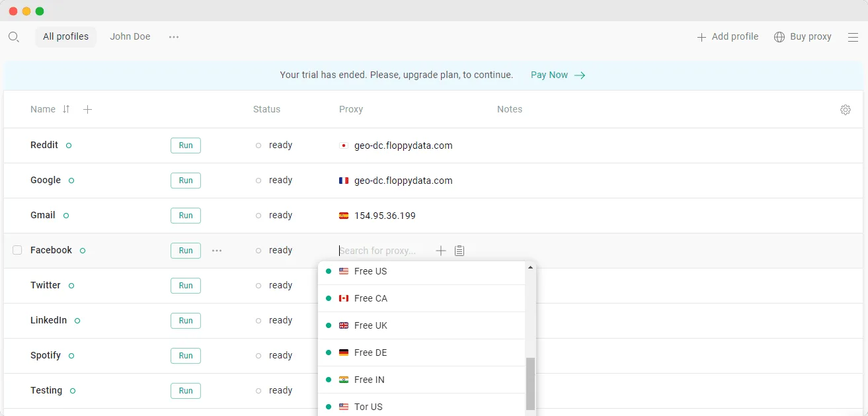Run the Google profile
Screen dimensions: 868x416
186,181
